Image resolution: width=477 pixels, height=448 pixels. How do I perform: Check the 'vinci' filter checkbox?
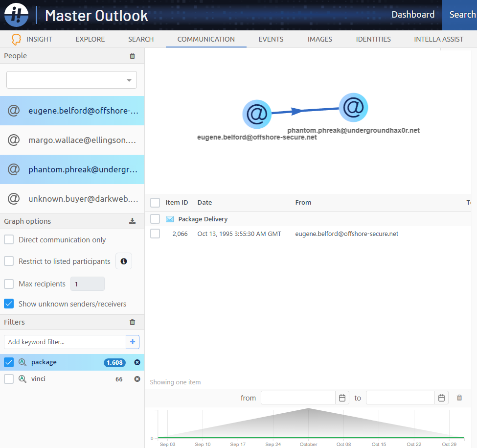(9, 379)
